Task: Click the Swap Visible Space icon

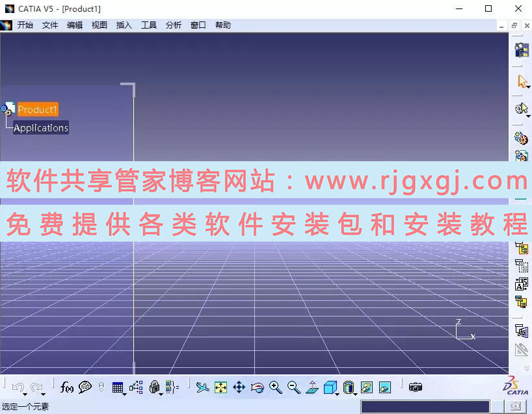Action: [x=385, y=387]
